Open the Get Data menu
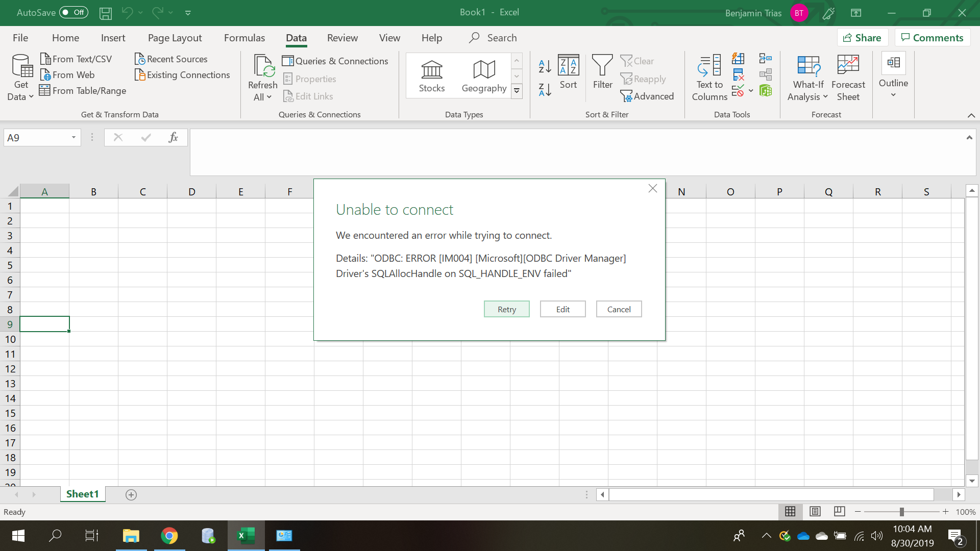Image resolution: width=980 pixels, height=551 pixels. pyautogui.click(x=21, y=78)
